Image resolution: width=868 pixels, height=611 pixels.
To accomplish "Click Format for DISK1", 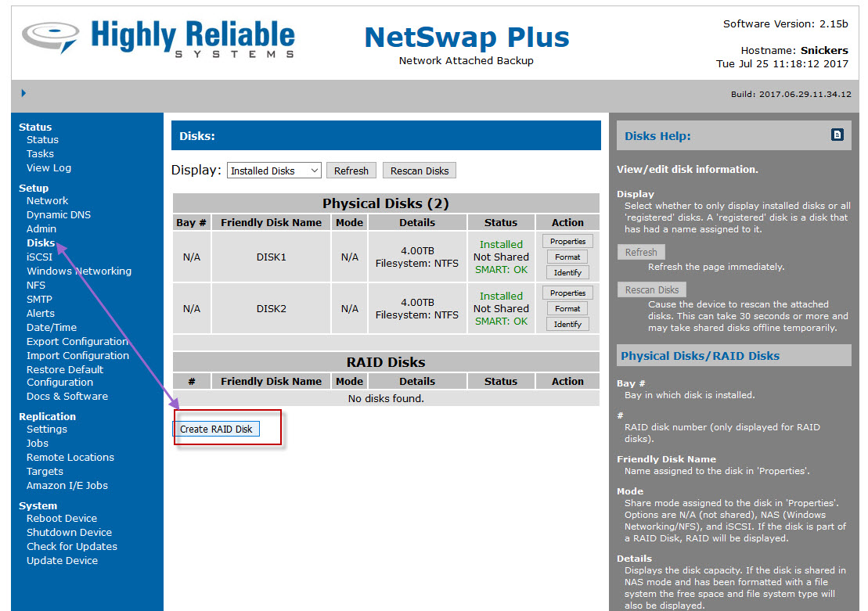I will 567,257.
